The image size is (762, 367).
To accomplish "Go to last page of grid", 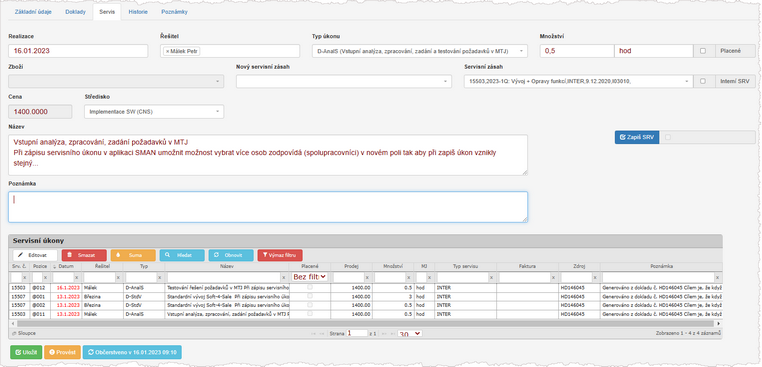I will click(x=392, y=333).
